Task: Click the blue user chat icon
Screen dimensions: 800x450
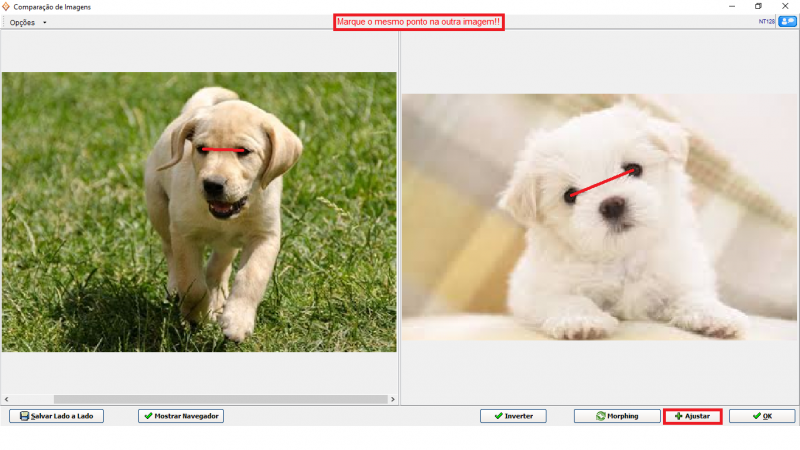Action: click(x=787, y=21)
